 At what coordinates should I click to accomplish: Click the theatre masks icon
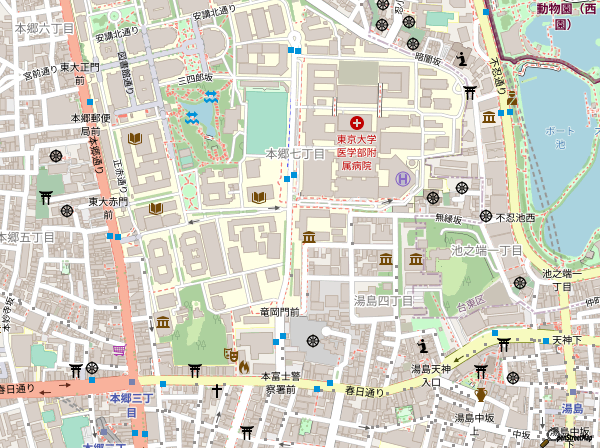tap(229, 352)
